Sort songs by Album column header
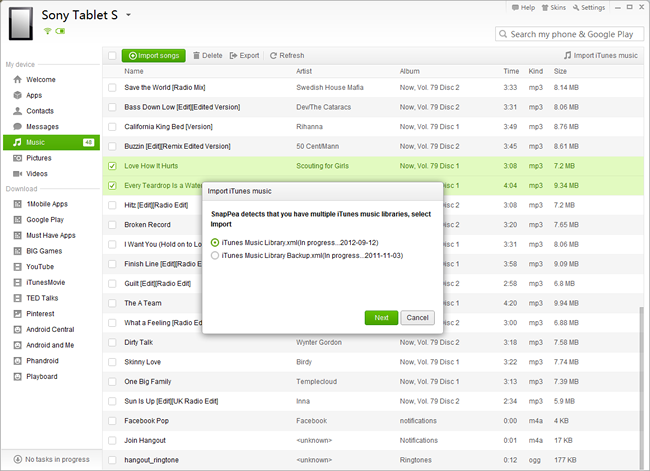The image size is (650, 471). coord(410,71)
